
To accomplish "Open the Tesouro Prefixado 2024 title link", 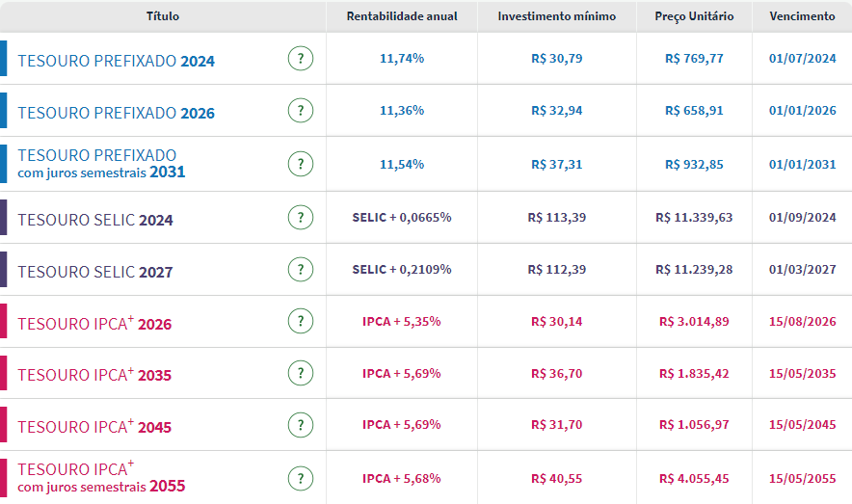I will tap(116, 61).
